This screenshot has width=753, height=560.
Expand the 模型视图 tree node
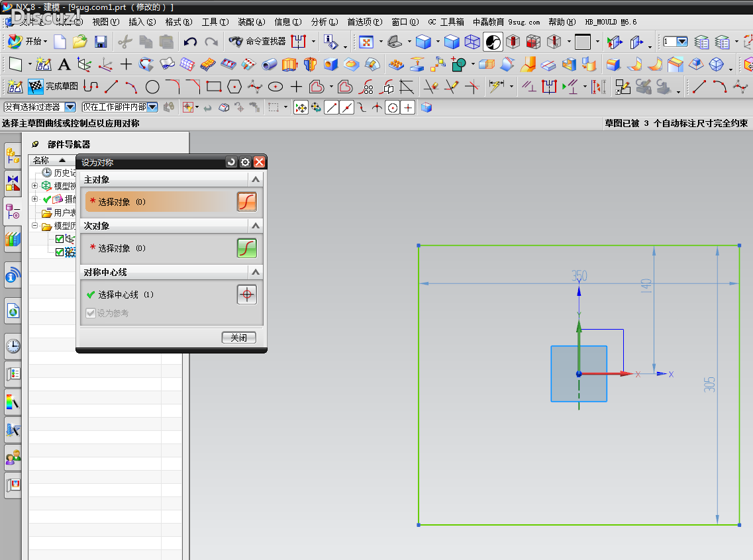coord(34,185)
